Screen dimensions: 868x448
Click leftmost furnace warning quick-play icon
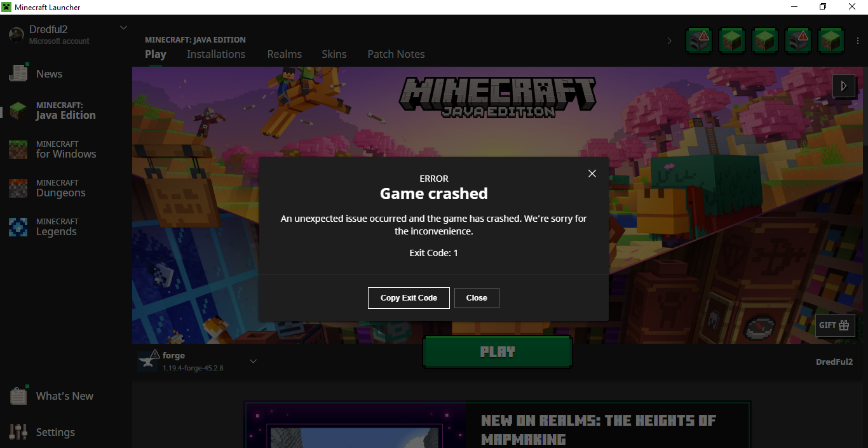pyautogui.click(x=699, y=41)
